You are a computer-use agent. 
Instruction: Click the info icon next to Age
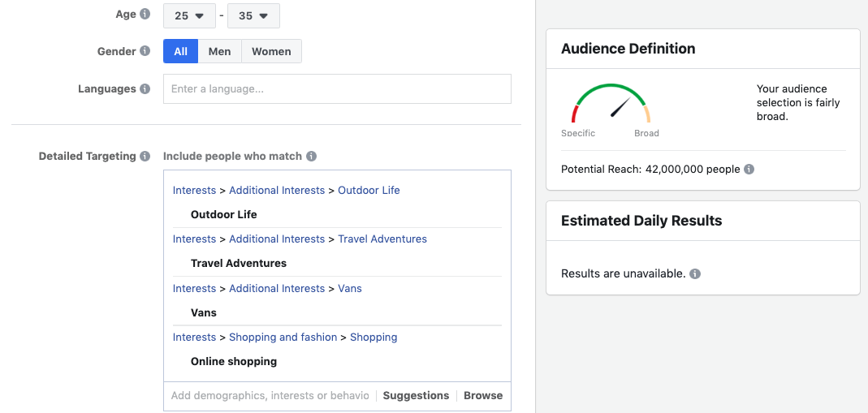tap(145, 14)
